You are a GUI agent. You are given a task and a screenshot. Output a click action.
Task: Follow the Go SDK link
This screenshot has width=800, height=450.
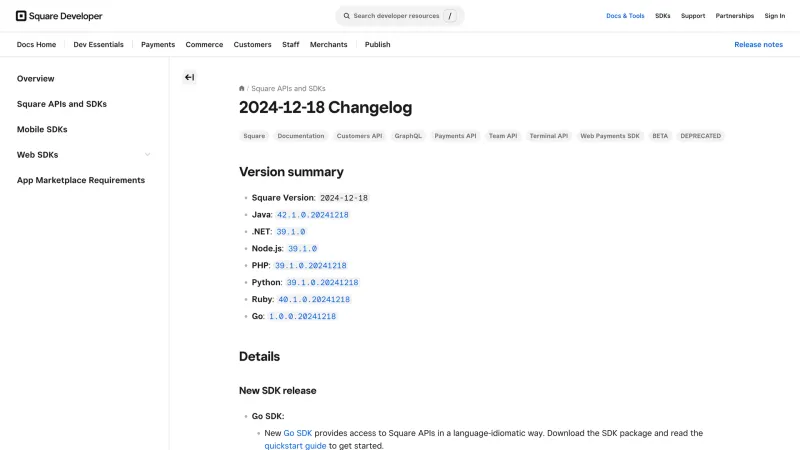click(297, 433)
